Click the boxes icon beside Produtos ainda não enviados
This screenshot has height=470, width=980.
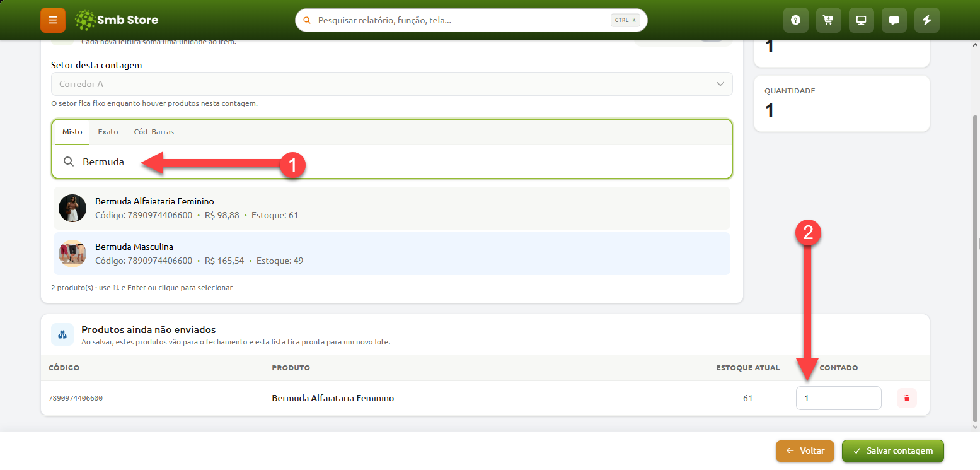[x=62, y=335]
